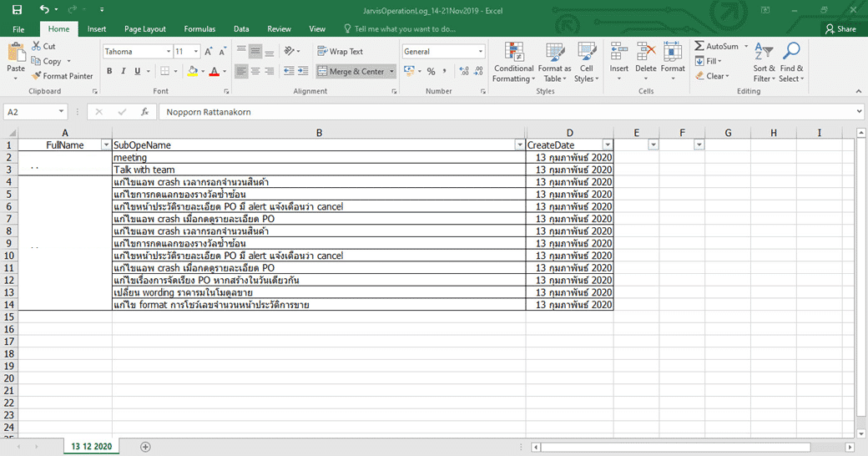Click the yellow Fill Color swatch

(192, 72)
